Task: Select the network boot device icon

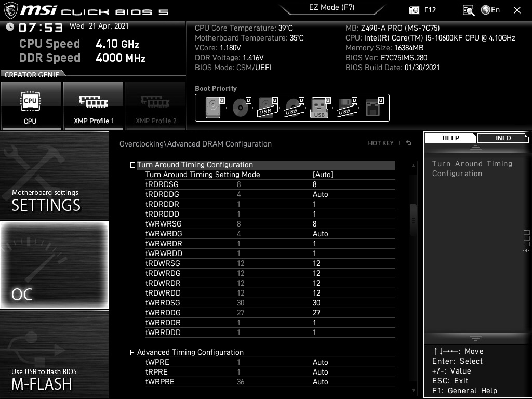Action: pyautogui.click(x=374, y=108)
